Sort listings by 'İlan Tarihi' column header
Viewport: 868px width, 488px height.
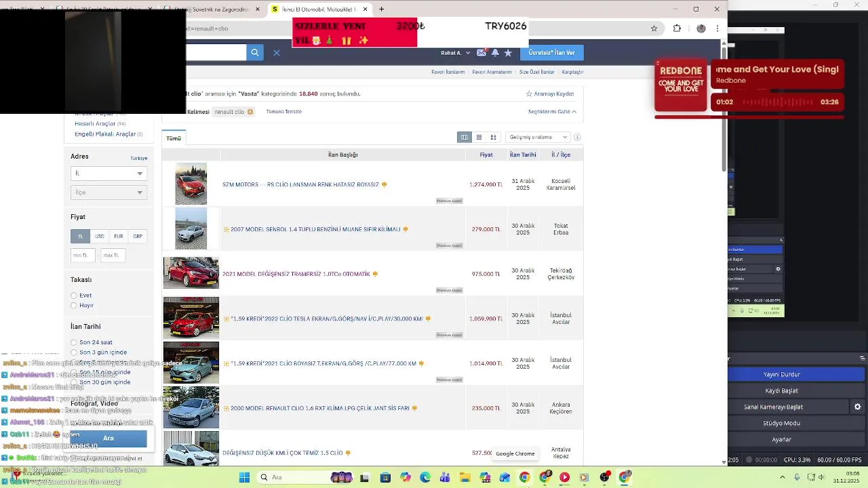(x=523, y=155)
